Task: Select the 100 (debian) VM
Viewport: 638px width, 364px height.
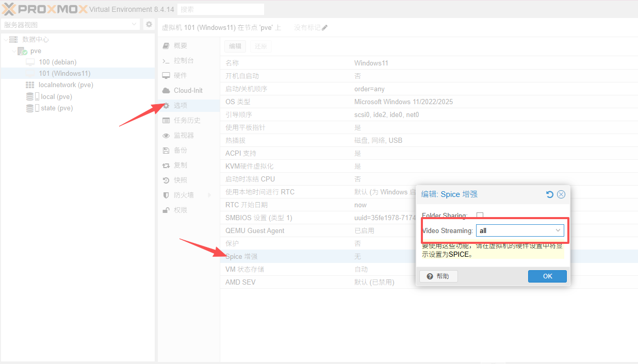Action: tap(57, 62)
